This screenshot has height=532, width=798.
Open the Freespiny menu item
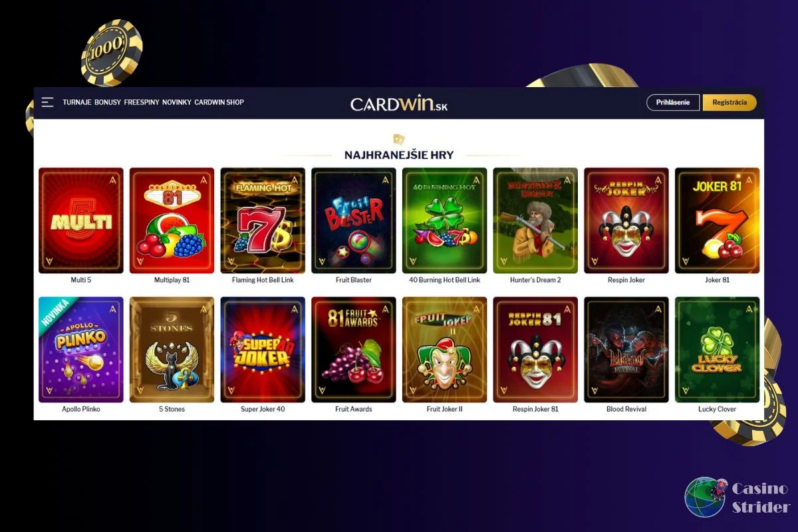coord(142,102)
